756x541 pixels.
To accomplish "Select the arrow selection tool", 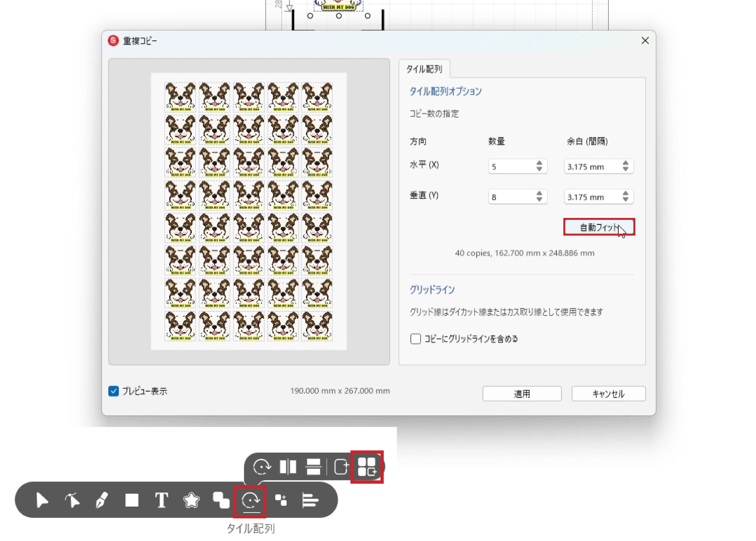I will pyautogui.click(x=42, y=500).
